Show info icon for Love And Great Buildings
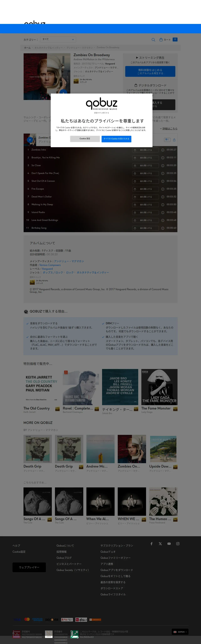This screenshot has height=644, width=201. click(x=163, y=220)
